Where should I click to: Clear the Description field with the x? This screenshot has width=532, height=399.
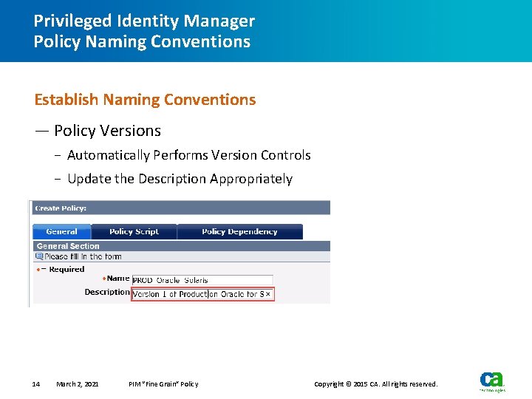268,294
